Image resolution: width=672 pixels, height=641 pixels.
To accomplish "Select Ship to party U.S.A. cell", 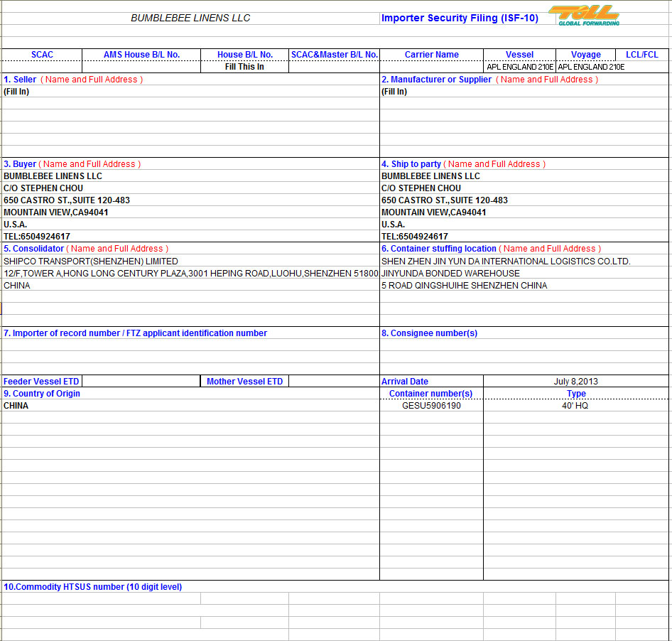I will click(524, 225).
